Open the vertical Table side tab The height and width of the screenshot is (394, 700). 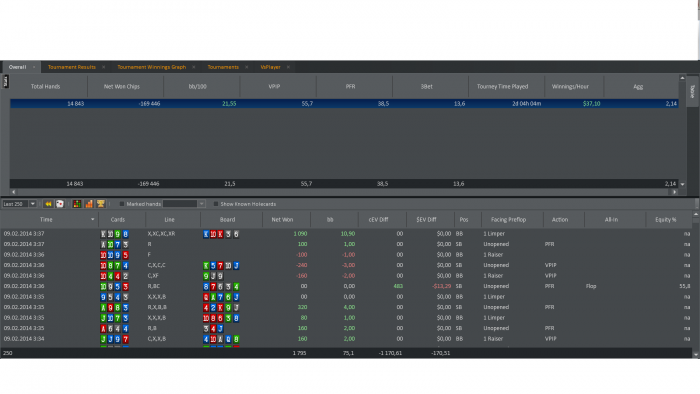pos(692,91)
